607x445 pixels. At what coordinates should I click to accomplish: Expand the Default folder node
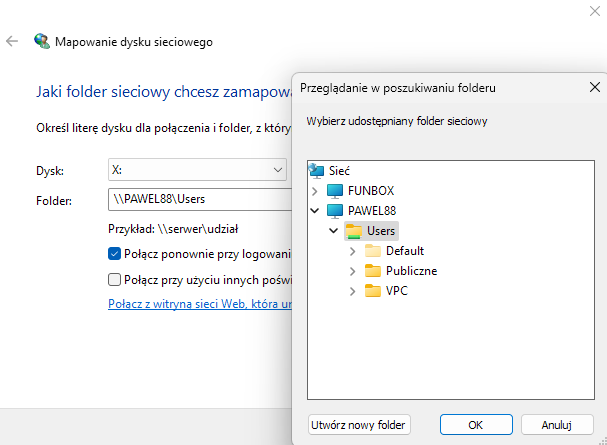pos(353,251)
